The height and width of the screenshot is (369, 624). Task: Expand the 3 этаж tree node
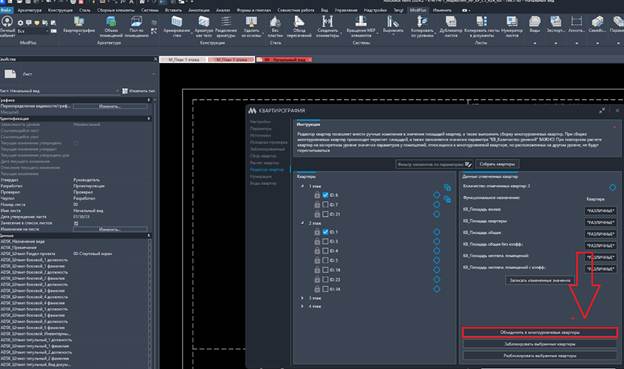pos(302,298)
